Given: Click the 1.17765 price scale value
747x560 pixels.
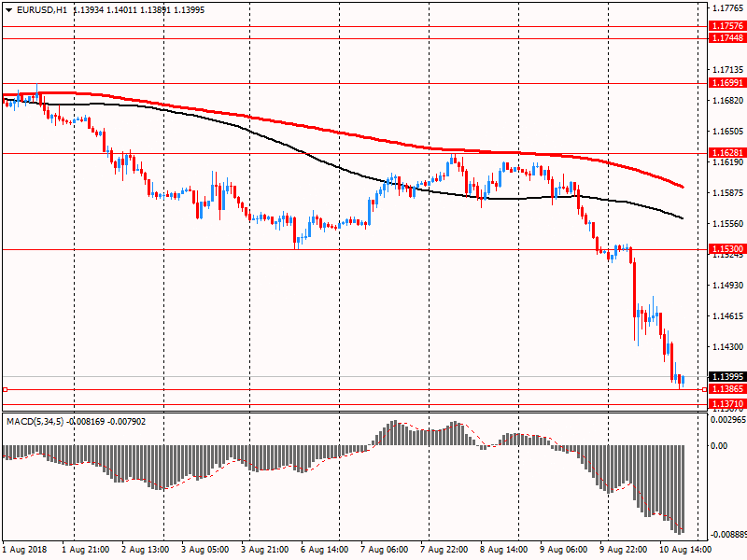Looking at the screenshot, I should [x=728, y=8].
